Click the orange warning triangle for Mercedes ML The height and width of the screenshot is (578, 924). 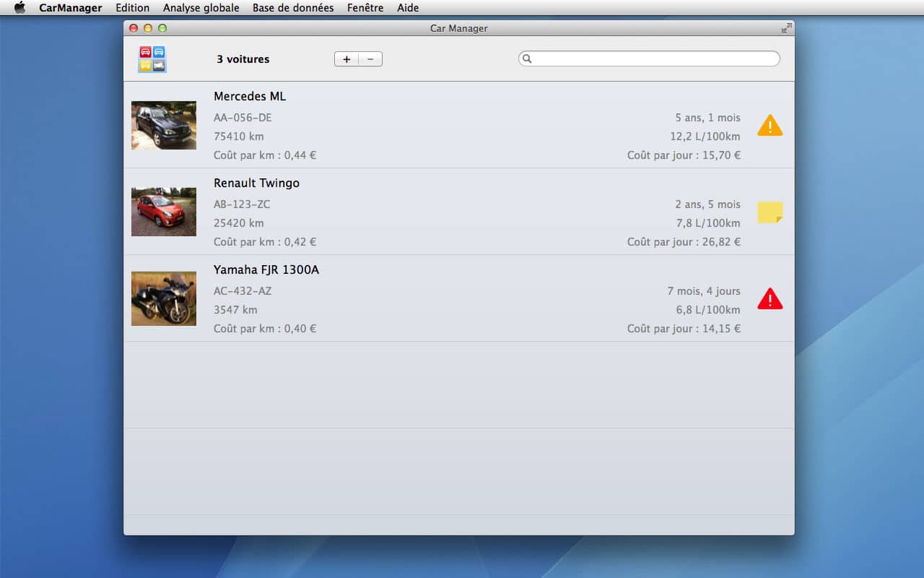point(770,126)
